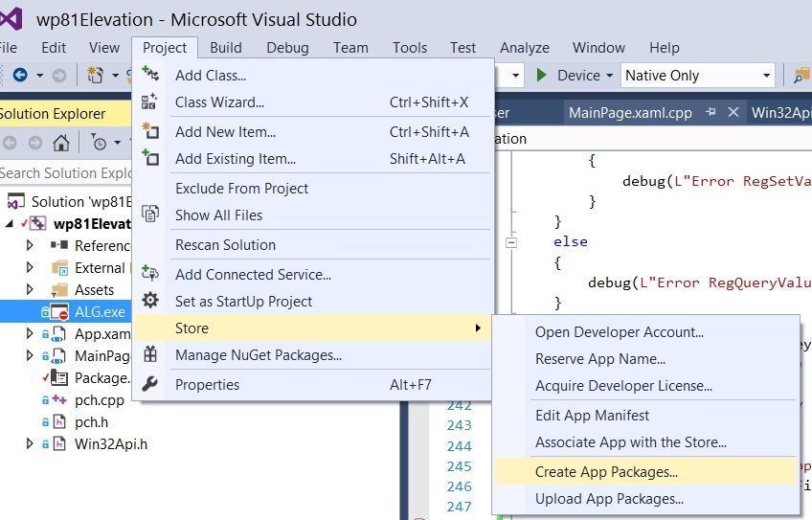Open the Pending Changes Filter dropdown arrow
812x520 pixels.
click(x=118, y=143)
